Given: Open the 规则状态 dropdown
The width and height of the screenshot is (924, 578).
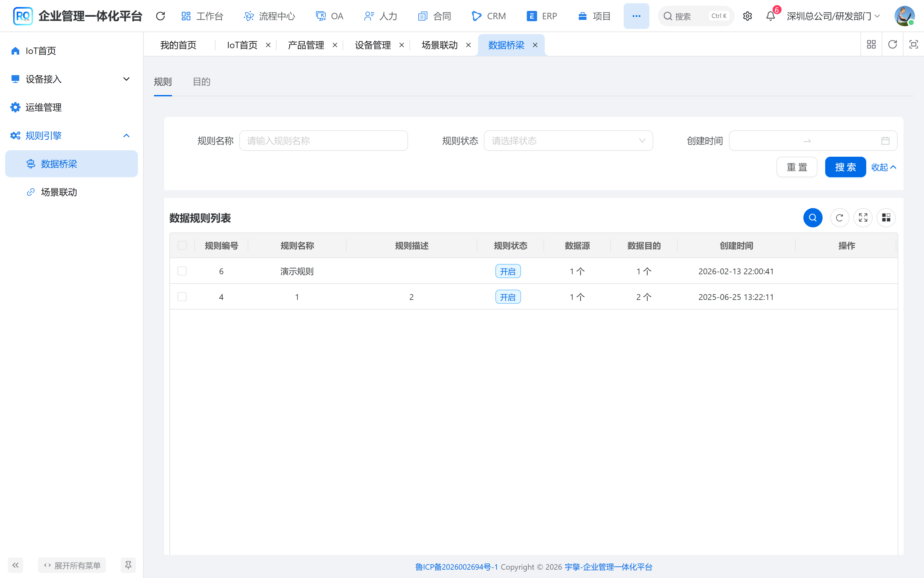Looking at the screenshot, I should (x=568, y=141).
